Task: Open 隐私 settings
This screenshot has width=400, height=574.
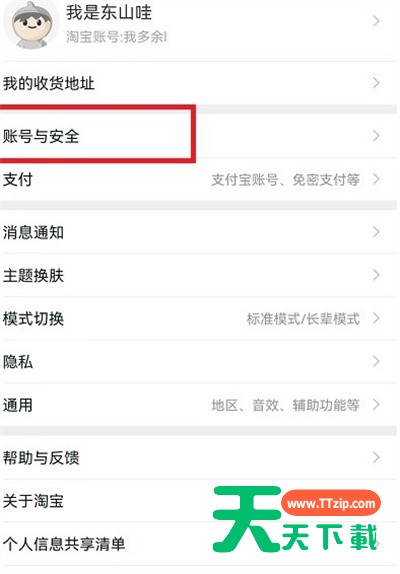Action: (x=199, y=362)
